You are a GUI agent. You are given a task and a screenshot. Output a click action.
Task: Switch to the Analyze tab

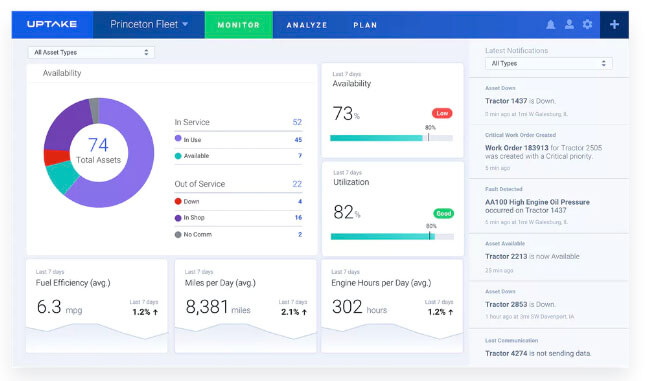pos(307,25)
